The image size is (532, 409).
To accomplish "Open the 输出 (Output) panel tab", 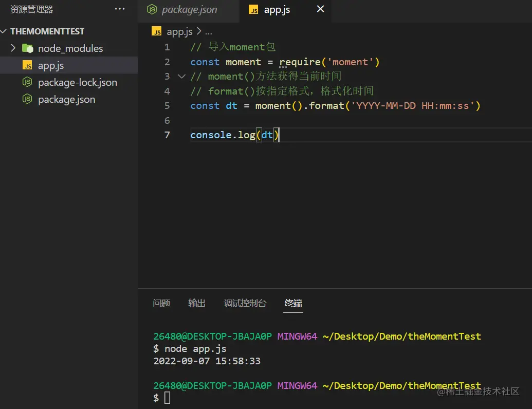I will pyautogui.click(x=197, y=303).
